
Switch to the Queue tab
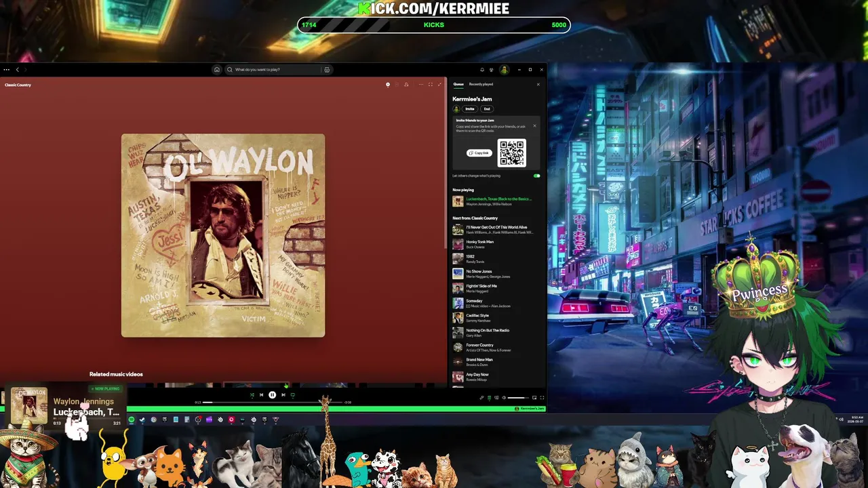[458, 84]
